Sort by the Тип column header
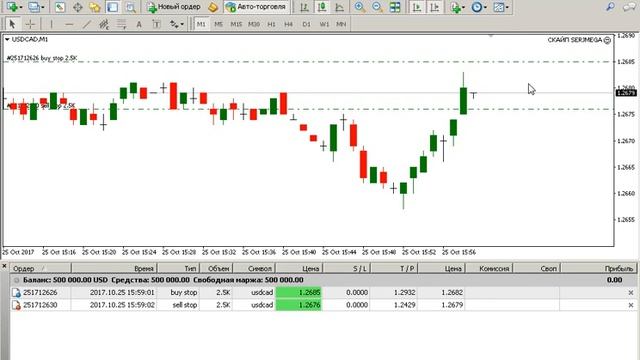Viewport: 640px width, 360px height. [178, 268]
